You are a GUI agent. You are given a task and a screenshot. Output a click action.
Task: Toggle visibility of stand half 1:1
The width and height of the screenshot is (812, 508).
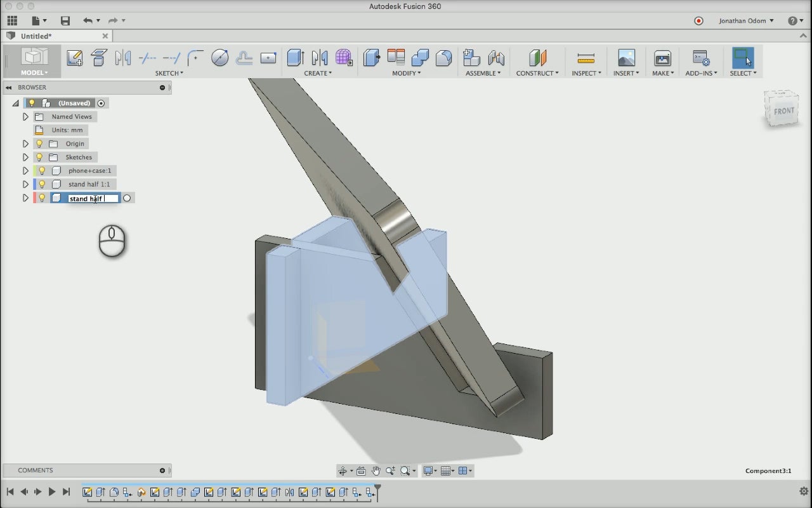point(42,184)
